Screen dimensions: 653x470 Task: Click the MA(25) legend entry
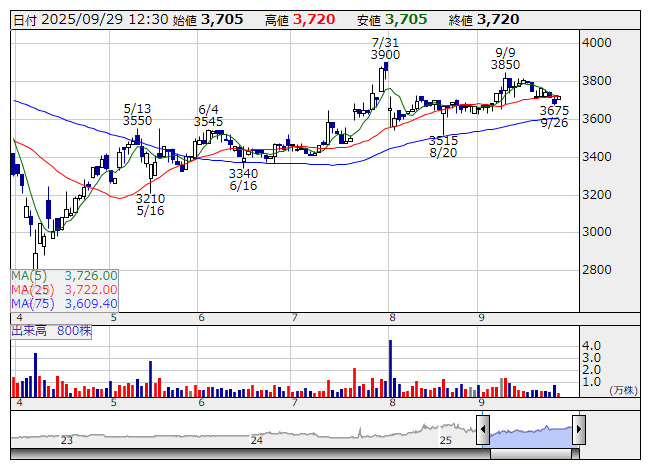[65, 289]
